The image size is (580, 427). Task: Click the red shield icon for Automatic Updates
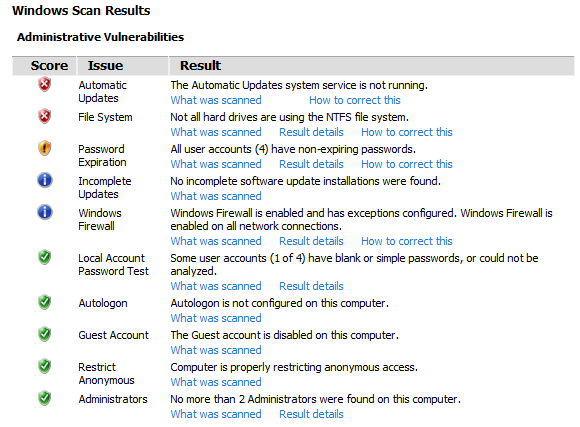44,84
